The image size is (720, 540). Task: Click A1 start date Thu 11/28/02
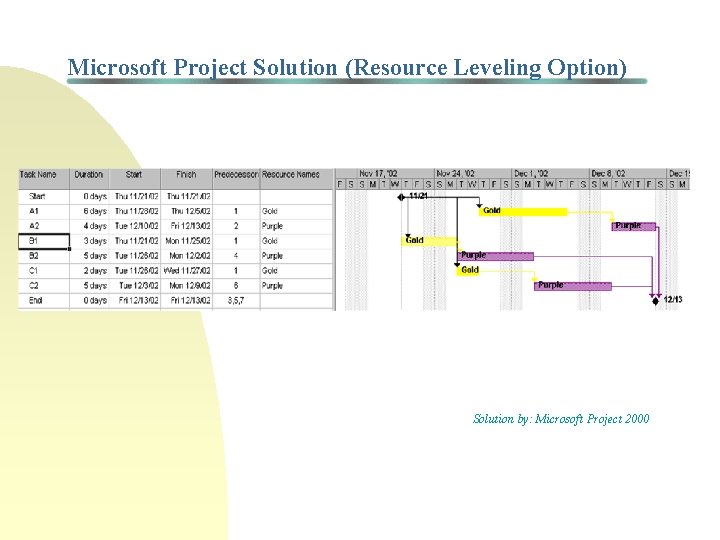(135, 211)
